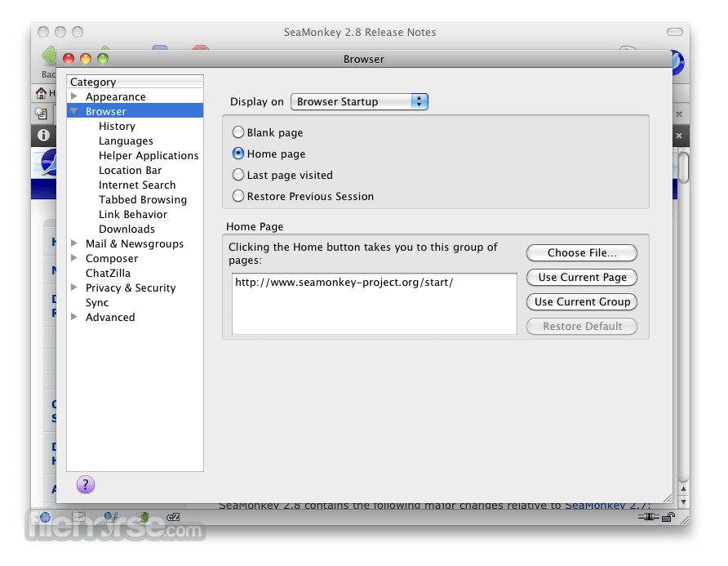Collapse the Browser category triangle
Screen dimensions: 728x566
click(x=74, y=111)
